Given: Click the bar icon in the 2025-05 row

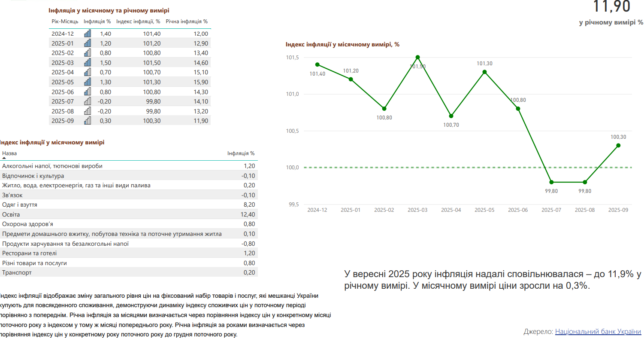Looking at the screenshot, I should pos(88,82).
